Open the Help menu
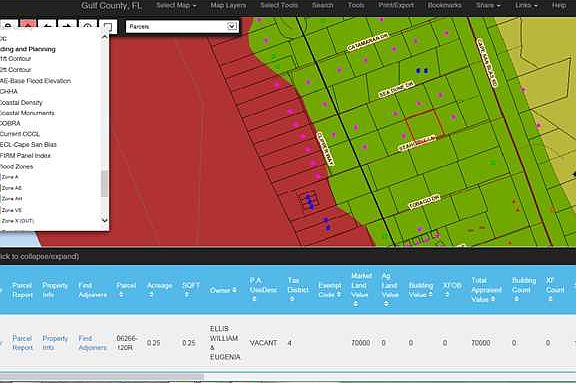Viewport: 576px width, 383px height. (x=559, y=6)
